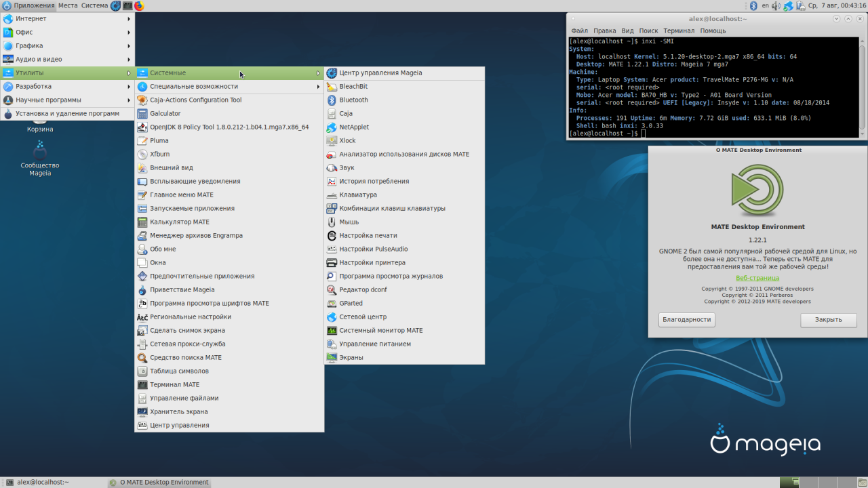Expand the Интернет submenu

pos(67,18)
